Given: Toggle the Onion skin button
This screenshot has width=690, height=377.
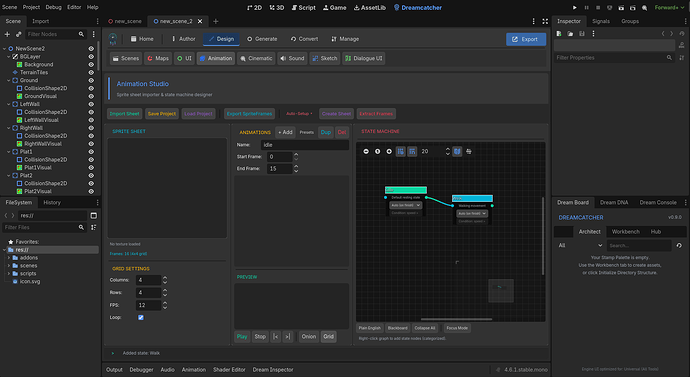Looking at the screenshot, I should [308, 337].
